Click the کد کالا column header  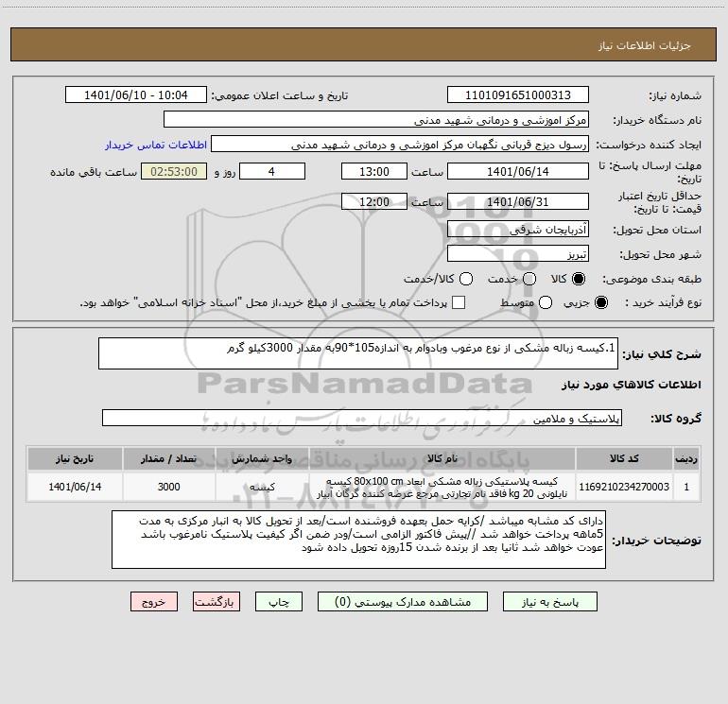624,458
